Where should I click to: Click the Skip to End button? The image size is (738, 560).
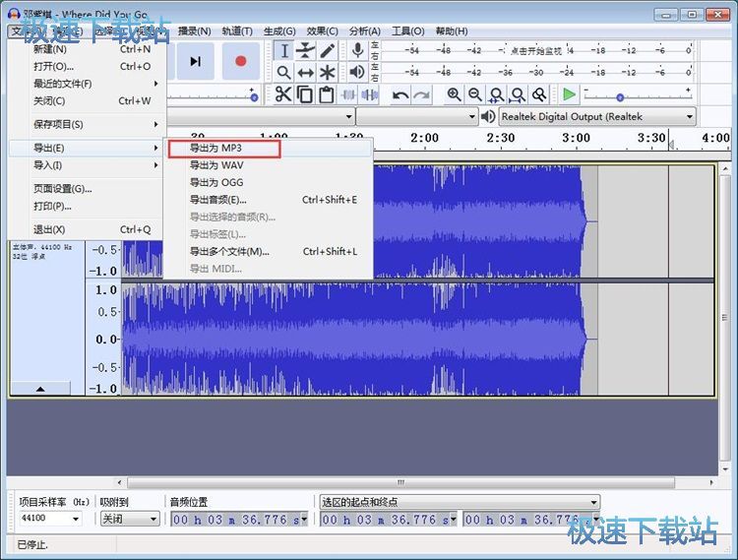pyautogui.click(x=196, y=61)
